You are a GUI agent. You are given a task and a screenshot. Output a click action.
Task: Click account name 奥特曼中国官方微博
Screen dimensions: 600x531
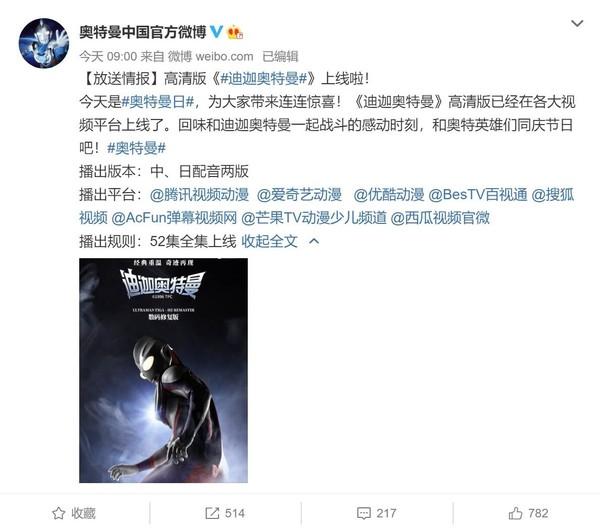[x=143, y=32]
